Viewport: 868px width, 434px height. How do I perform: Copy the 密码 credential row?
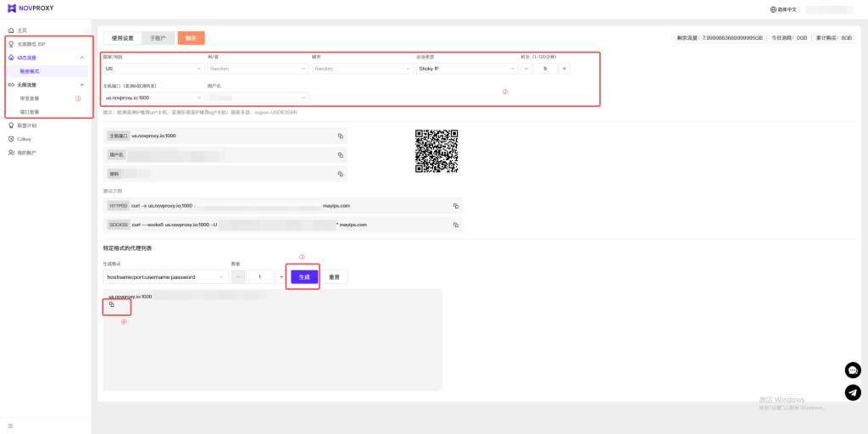click(340, 174)
